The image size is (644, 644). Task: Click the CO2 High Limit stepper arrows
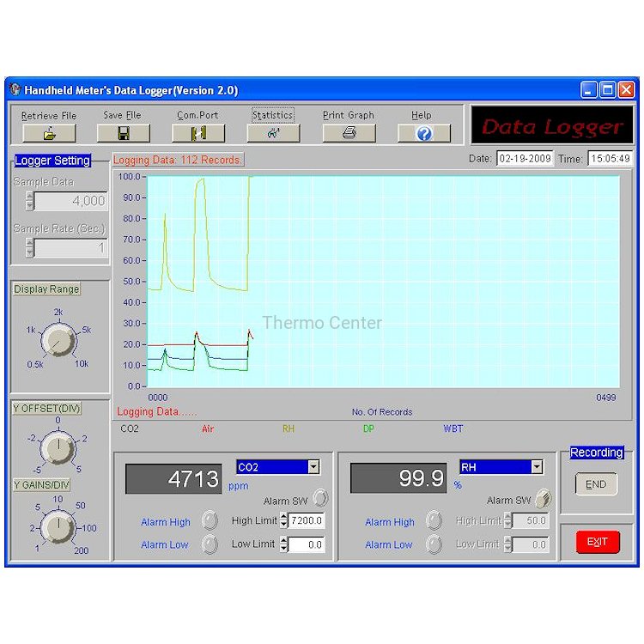[x=284, y=521]
